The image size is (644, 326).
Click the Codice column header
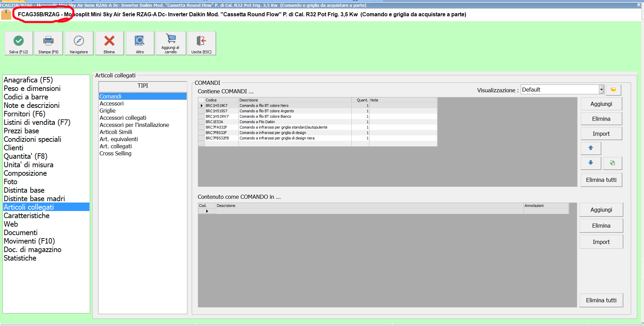[x=222, y=100]
